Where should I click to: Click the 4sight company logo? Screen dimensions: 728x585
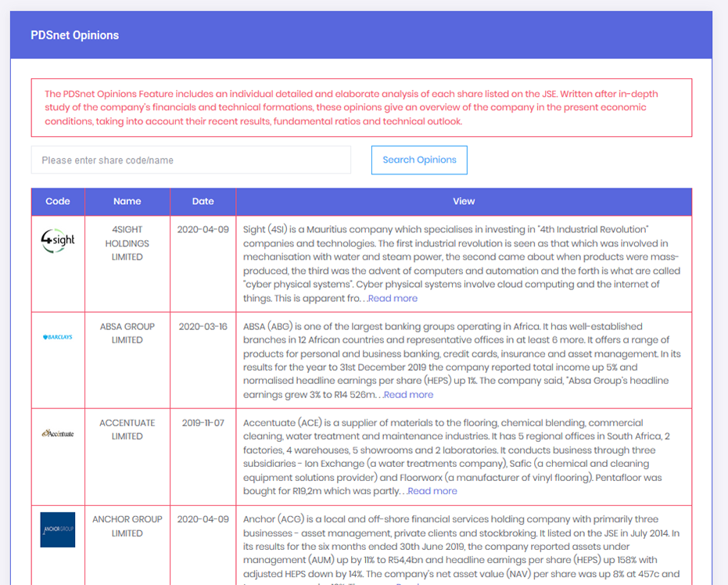[58, 241]
